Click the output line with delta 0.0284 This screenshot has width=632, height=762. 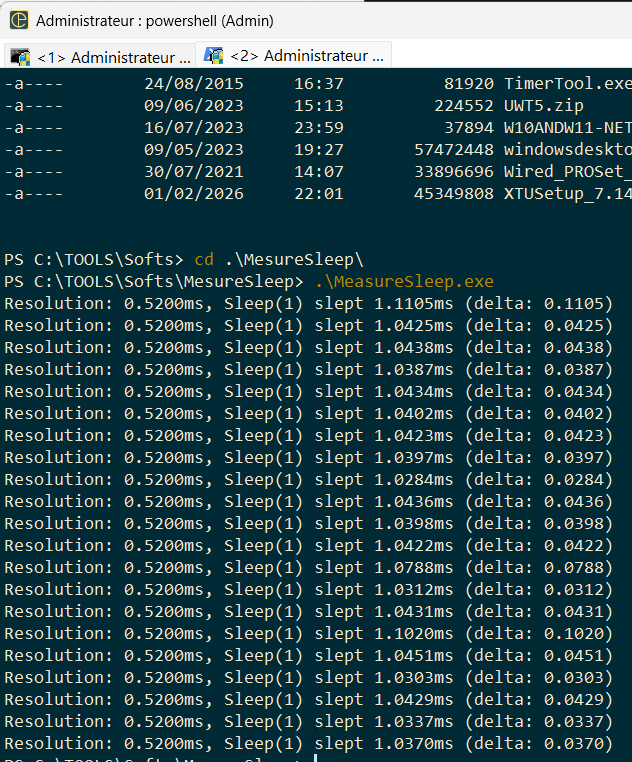(x=308, y=479)
